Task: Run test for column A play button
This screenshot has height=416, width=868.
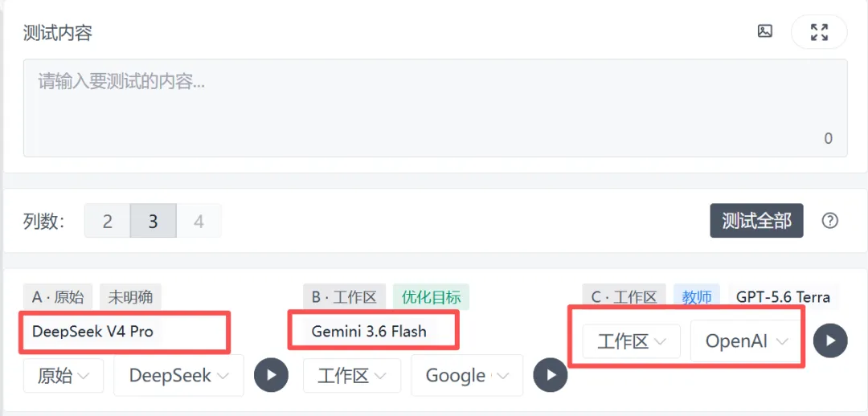Action: click(272, 375)
